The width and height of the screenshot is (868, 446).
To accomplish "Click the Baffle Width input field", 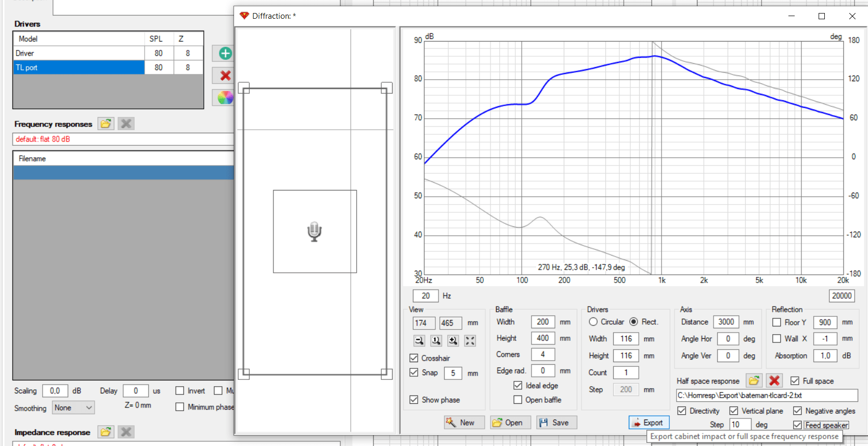I will click(x=543, y=322).
